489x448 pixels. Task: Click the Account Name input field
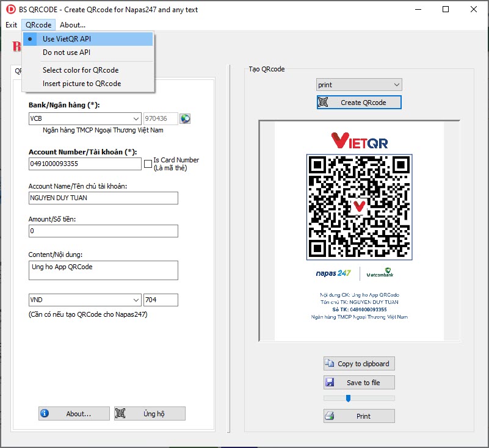point(103,198)
